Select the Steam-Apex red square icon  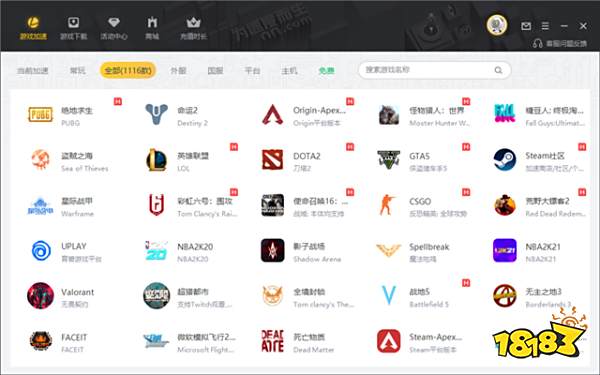[x=389, y=341]
